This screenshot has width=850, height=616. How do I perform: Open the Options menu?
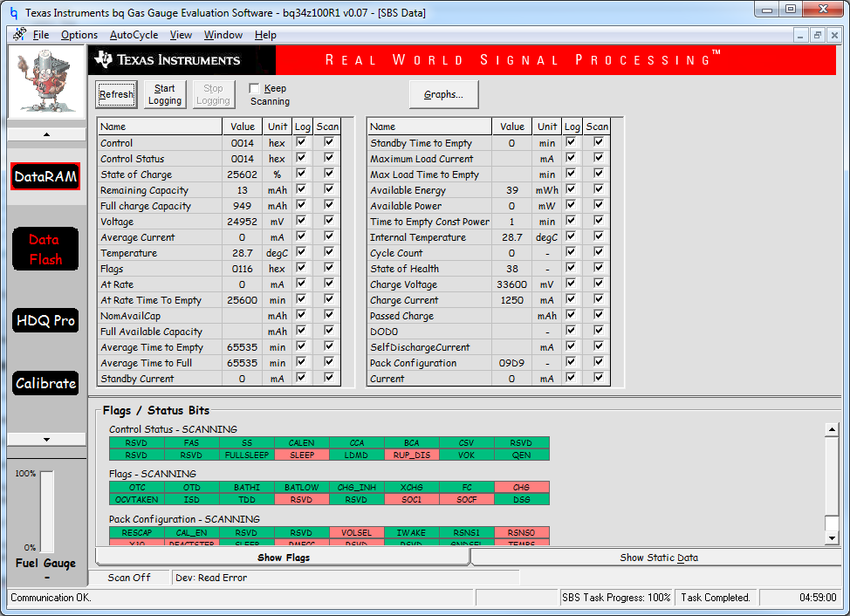click(x=79, y=35)
